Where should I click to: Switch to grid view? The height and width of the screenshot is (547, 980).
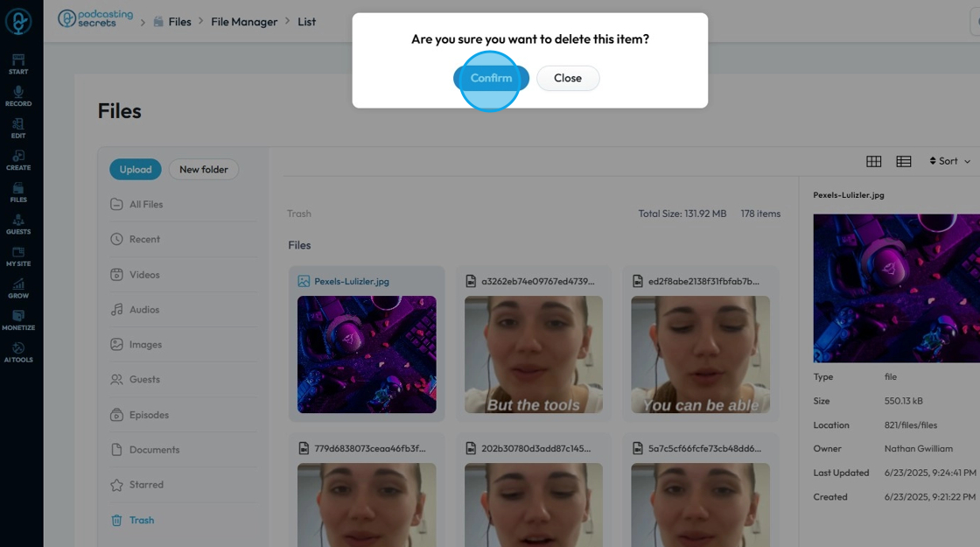tap(874, 161)
